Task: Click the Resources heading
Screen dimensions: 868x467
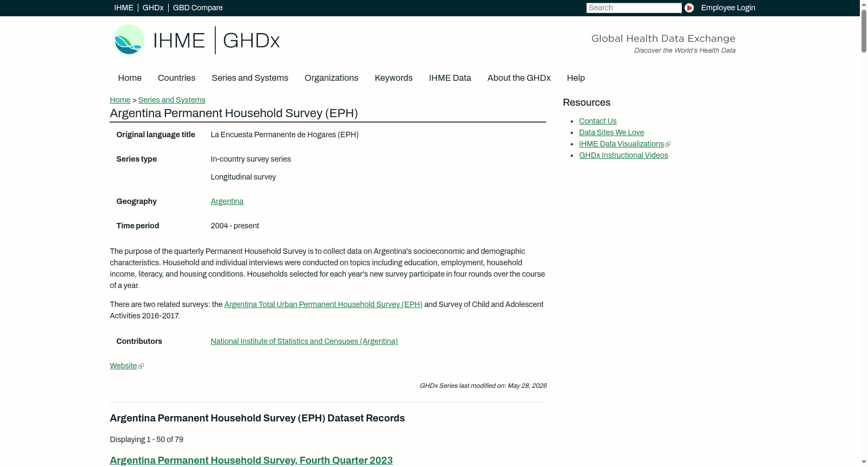Action: coord(586,103)
